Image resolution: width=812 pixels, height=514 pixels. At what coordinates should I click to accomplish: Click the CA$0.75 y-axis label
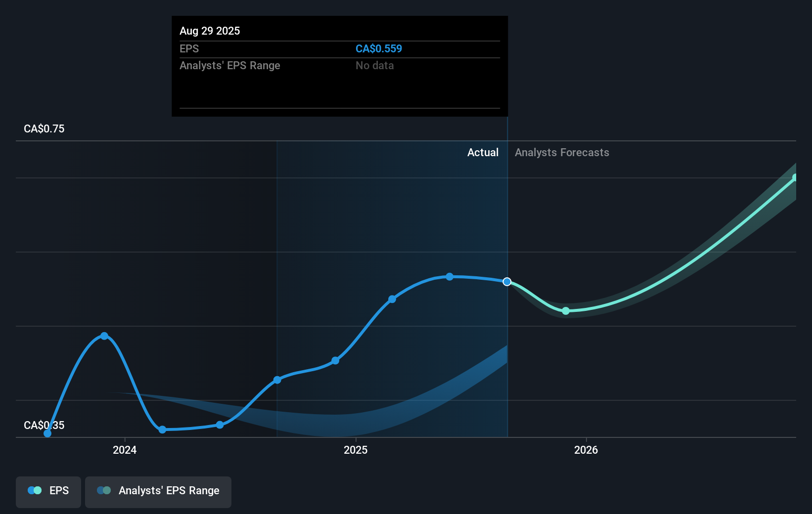(x=44, y=129)
